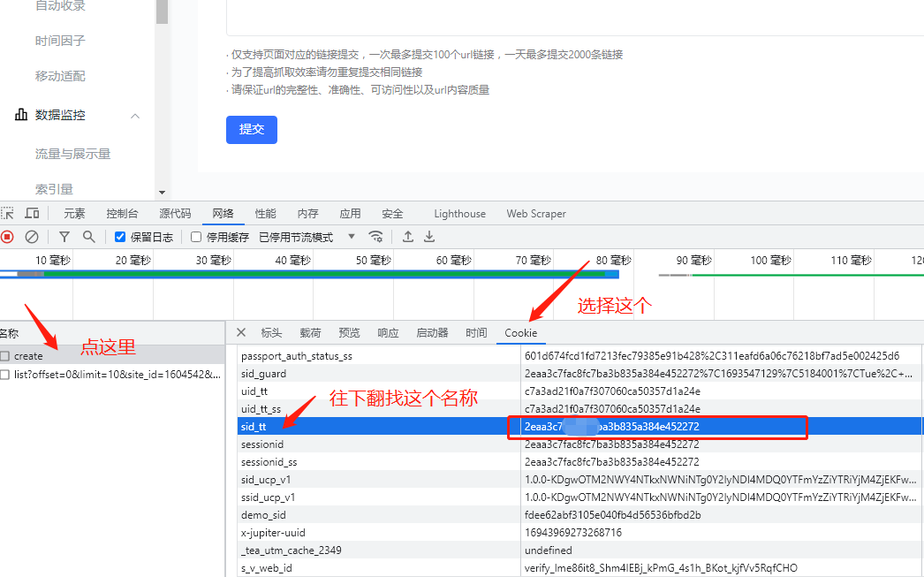Stop recording network log
This screenshot has width=924, height=577.
coord(9,237)
